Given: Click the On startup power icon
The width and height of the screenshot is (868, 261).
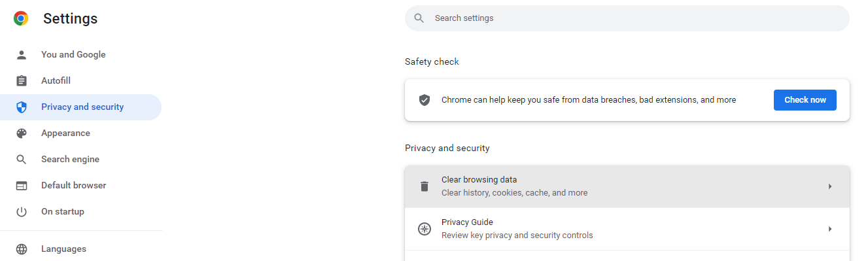Looking at the screenshot, I should click(x=22, y=211).
